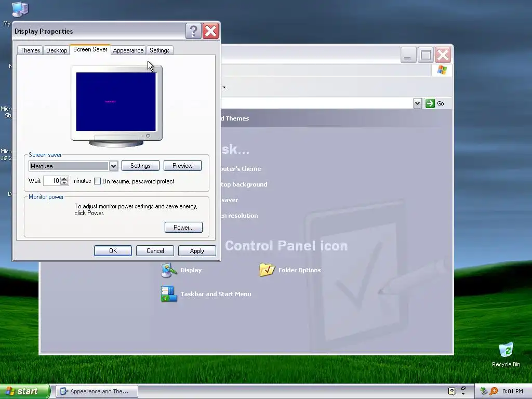Click the screen saver Settings button

[140, 166]
